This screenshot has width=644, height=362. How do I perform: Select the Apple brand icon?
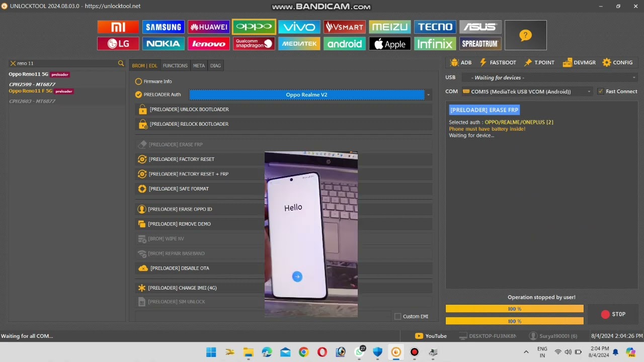click(389, 44)
